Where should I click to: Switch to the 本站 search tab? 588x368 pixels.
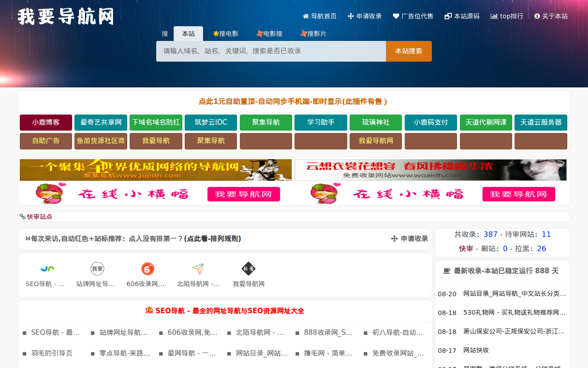188,34
